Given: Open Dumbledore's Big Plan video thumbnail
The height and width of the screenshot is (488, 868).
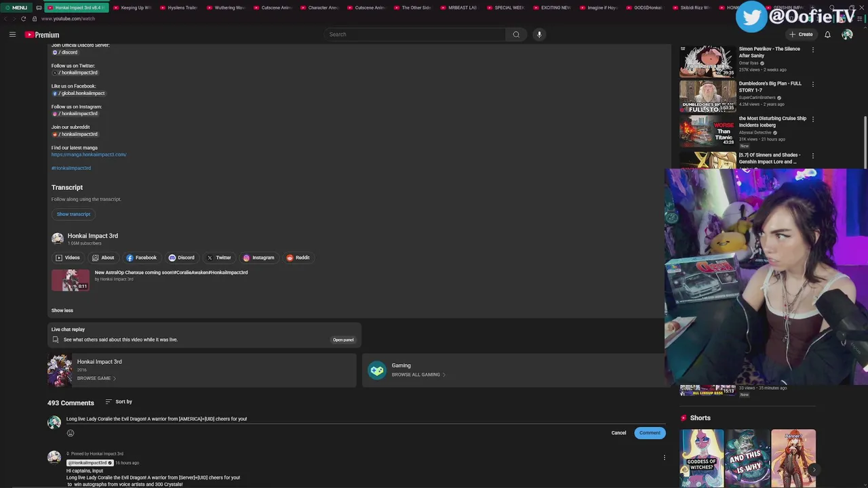Looking at the screenshot, I should tap(707, 97).
